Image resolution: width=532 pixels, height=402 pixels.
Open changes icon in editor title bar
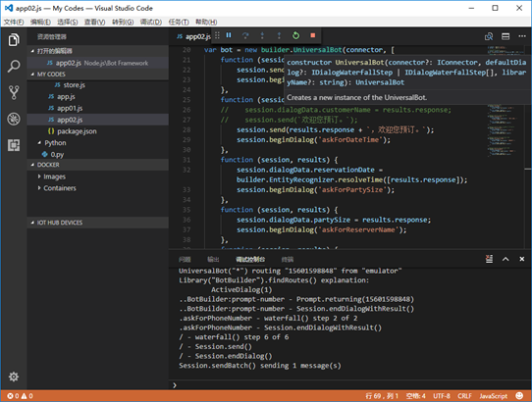pos(489,36)
